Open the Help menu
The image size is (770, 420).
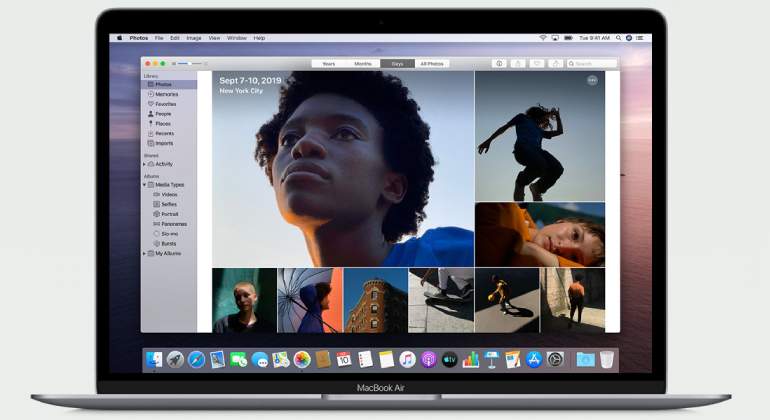(x=259, y=38)
